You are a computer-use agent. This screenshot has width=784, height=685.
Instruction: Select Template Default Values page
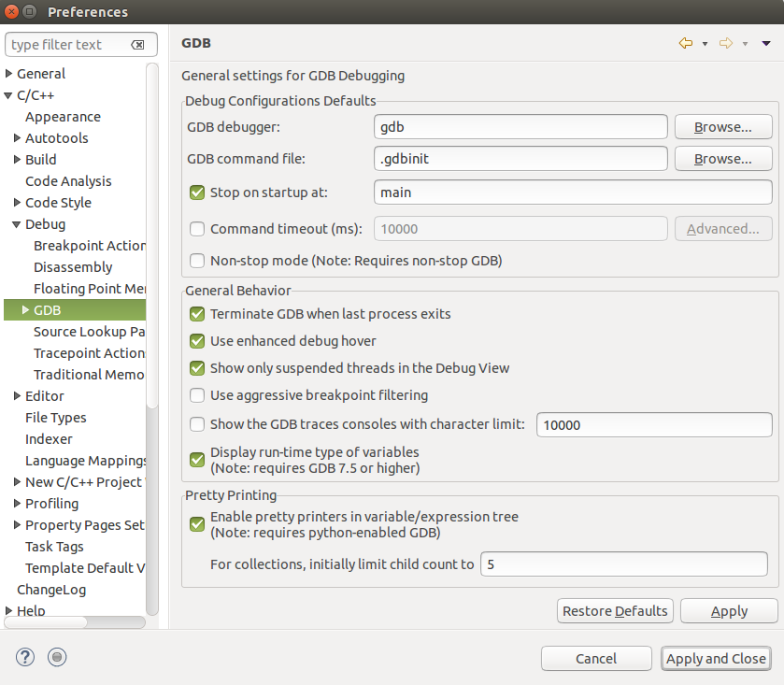tap(85, 568)
